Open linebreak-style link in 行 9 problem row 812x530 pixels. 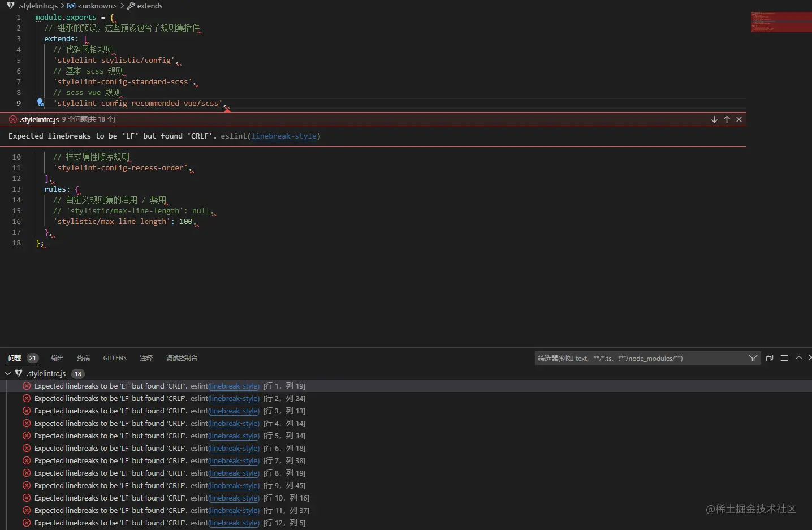tap(234, 485)
